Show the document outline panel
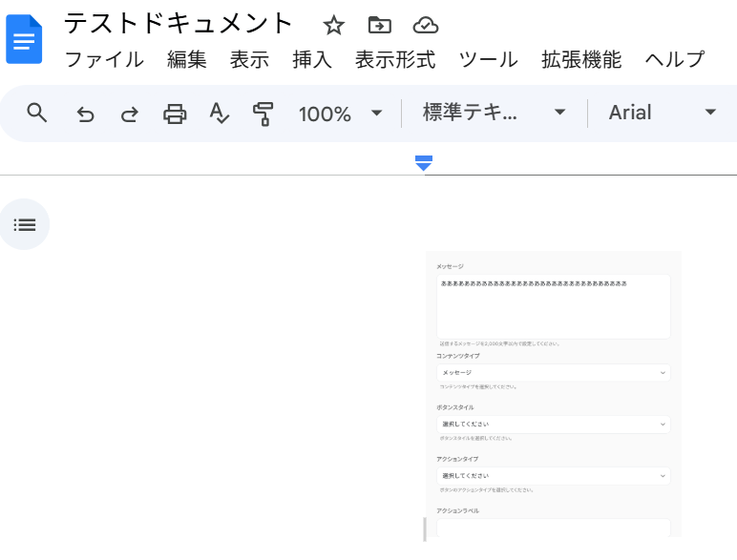 pyautogui.click(x=25, y=224)
